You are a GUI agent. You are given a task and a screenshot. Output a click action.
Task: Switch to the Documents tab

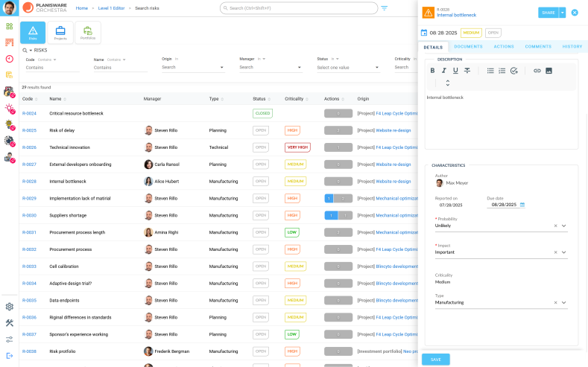[x=468, y=46]
